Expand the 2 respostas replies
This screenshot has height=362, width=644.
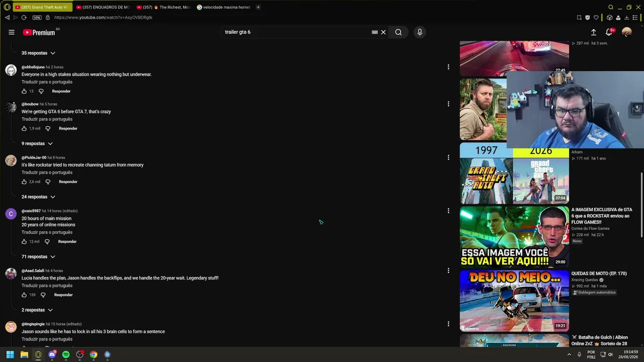(x=37, y=310)
